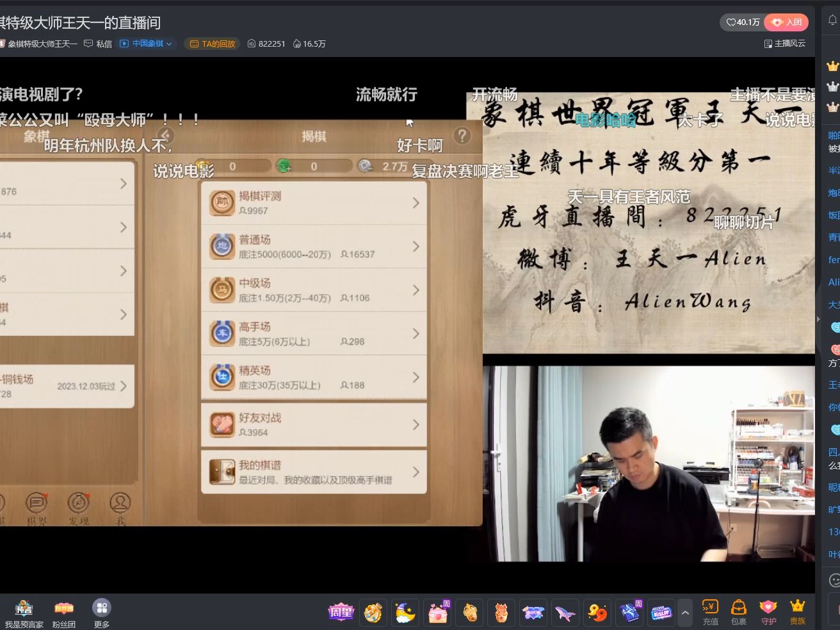
Task: Click chevron on the 精英场 row
Action: click(x=416, y=376)
